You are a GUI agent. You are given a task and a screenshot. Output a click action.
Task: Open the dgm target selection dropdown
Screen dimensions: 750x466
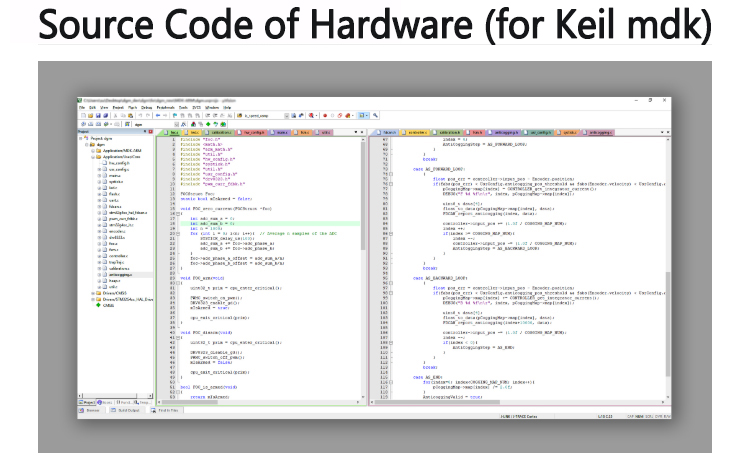(174, 124)
